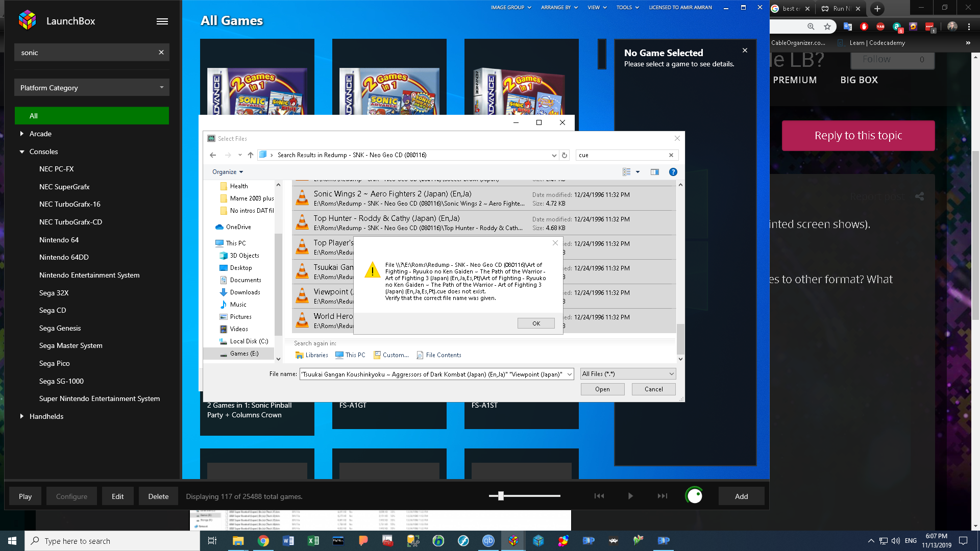Skip to previous track in LaunchBox
This screenshot has height=551, width=980.
pyautogui.click(x=599, y=496)
